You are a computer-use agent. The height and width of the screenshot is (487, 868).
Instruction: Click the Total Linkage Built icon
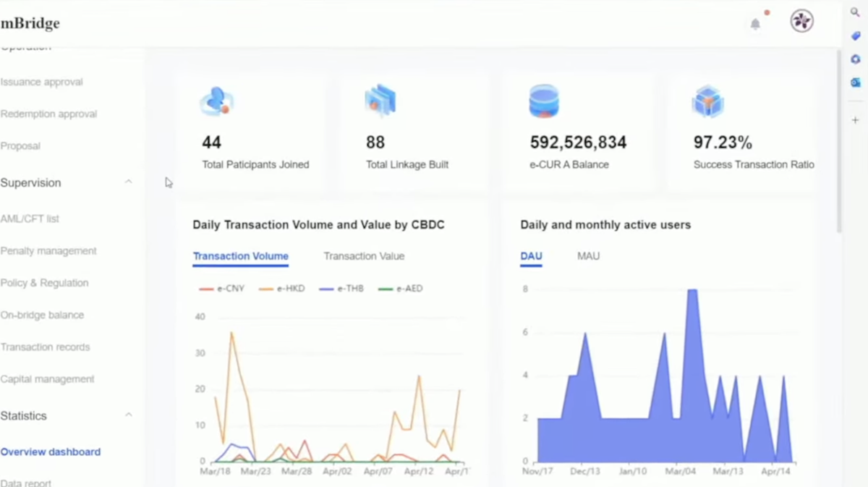point(380,101)
